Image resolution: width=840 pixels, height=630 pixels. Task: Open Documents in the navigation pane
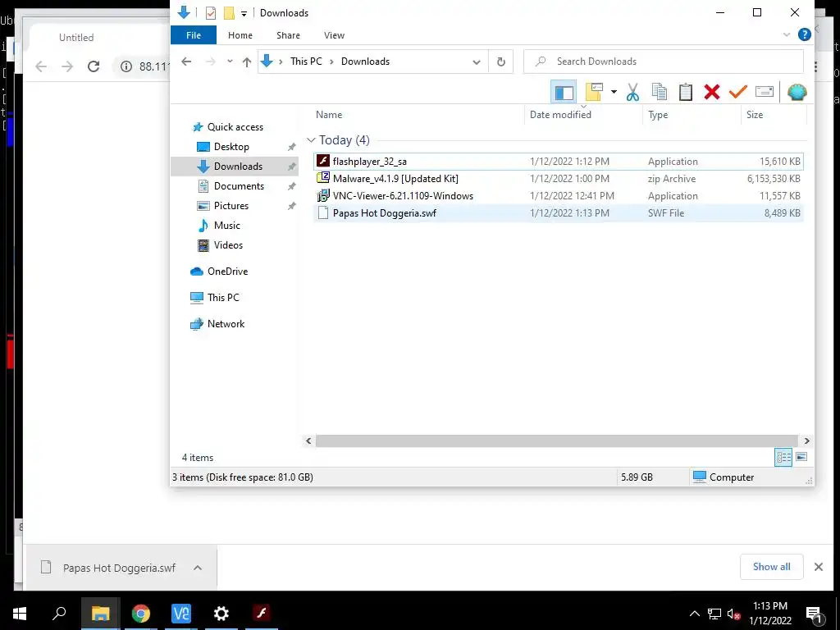click(239, 186)
